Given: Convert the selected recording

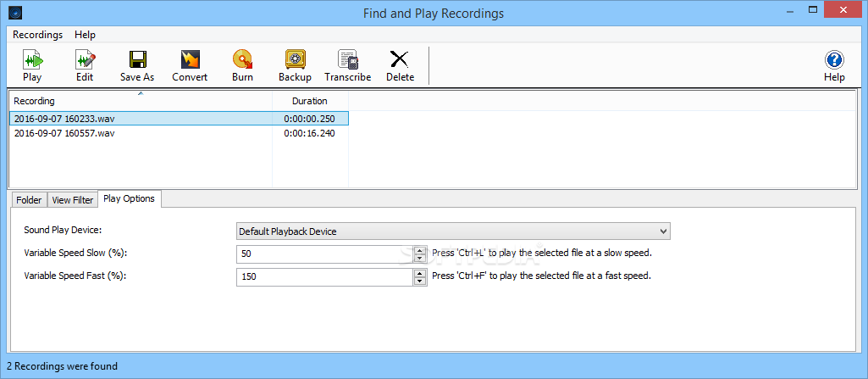Looking at the screenshot, I should [190, 65].
